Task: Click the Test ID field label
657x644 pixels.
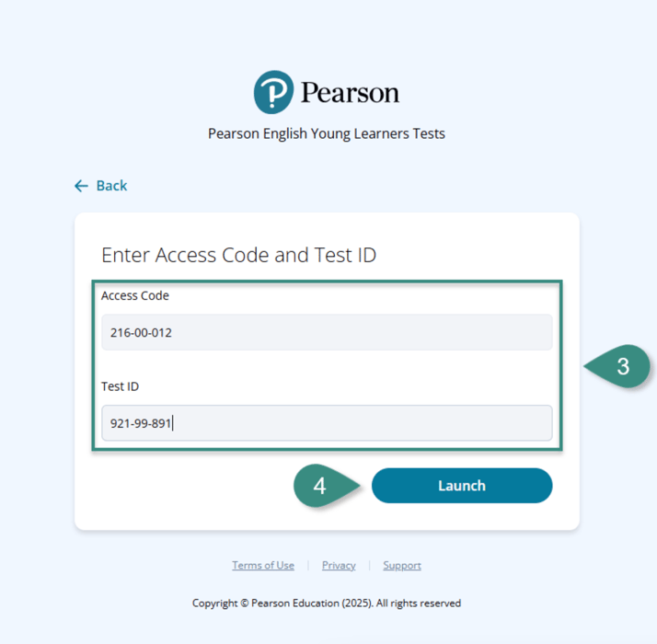Action: tap(120, 385)
